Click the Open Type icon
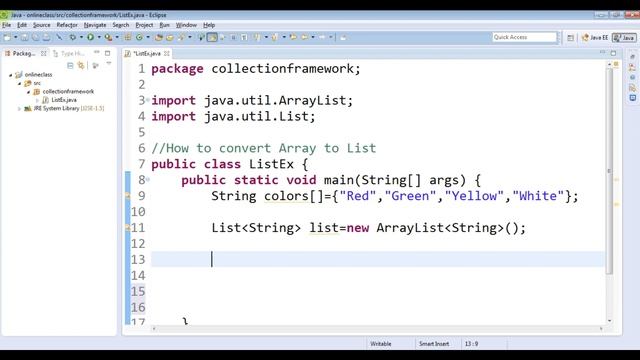 coord(158,37)
